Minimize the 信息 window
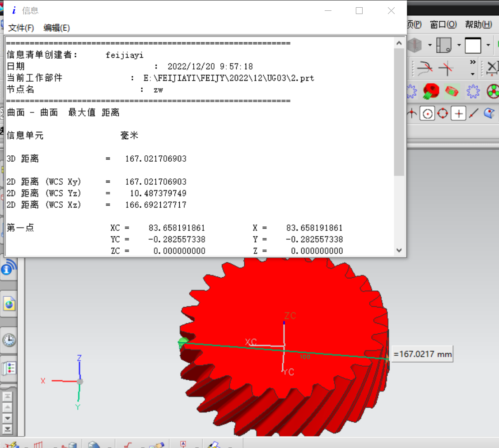This screenshot has width=499, height=448. [x=328, y=10]
